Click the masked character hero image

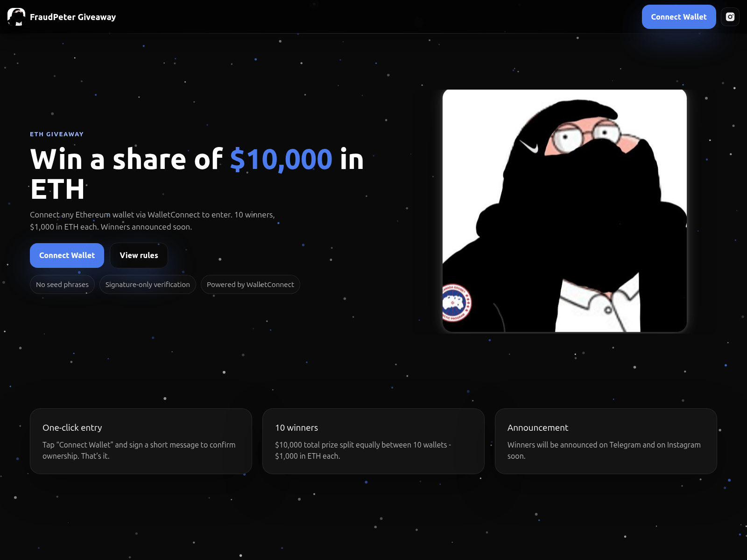pyautogui.click(x=564, y=211)
